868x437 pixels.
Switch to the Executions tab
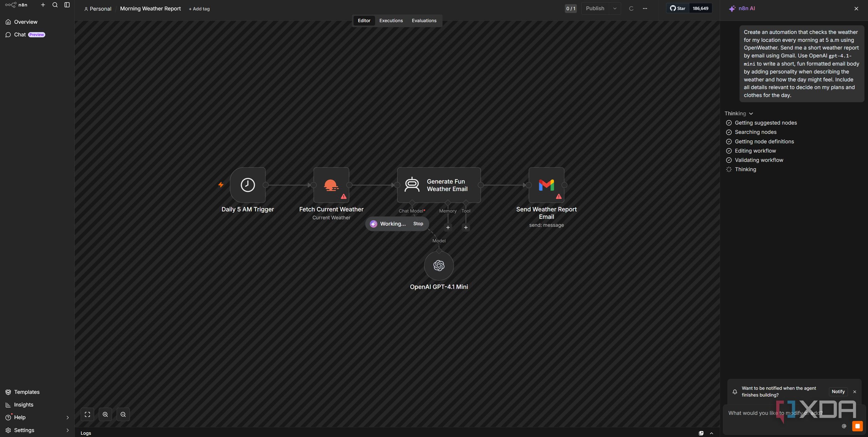pyautogui.click(x=391, y=20)
